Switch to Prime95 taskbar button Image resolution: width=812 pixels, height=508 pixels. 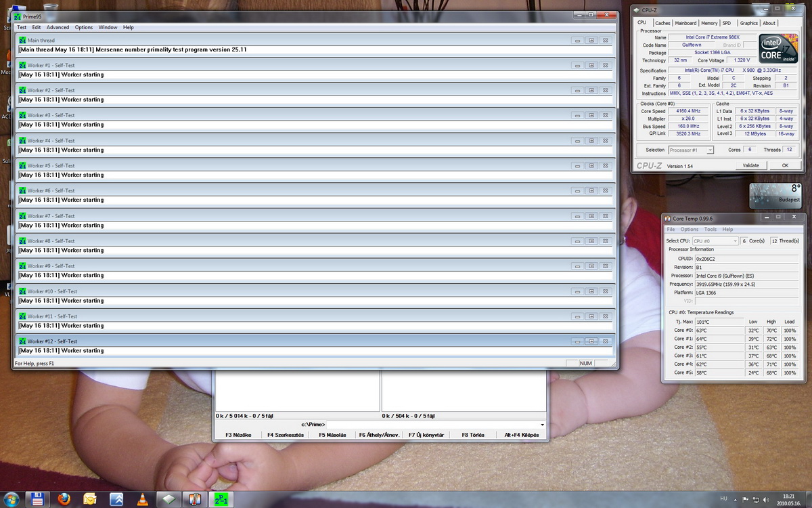click(x=221, y=499)
